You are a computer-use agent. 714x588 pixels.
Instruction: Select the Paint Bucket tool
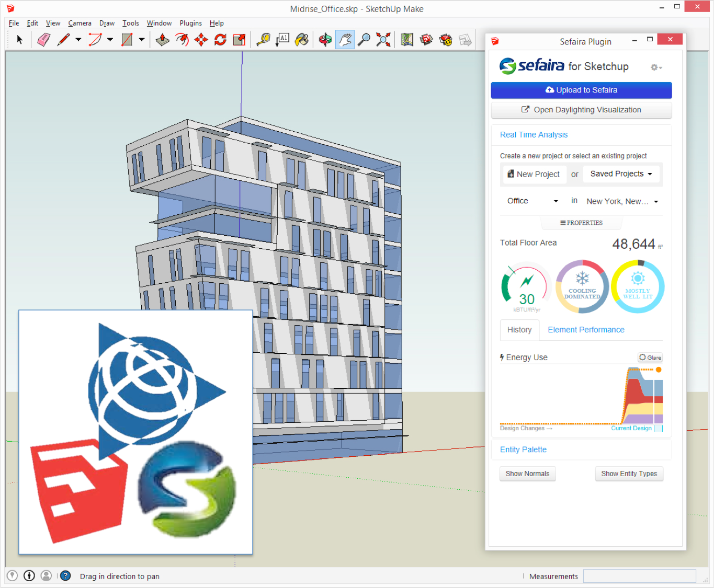[302, 40]
